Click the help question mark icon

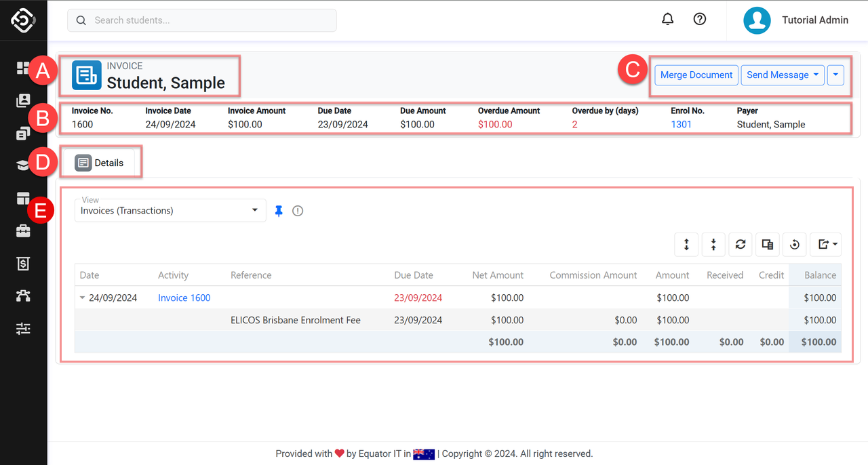[700, 20]
